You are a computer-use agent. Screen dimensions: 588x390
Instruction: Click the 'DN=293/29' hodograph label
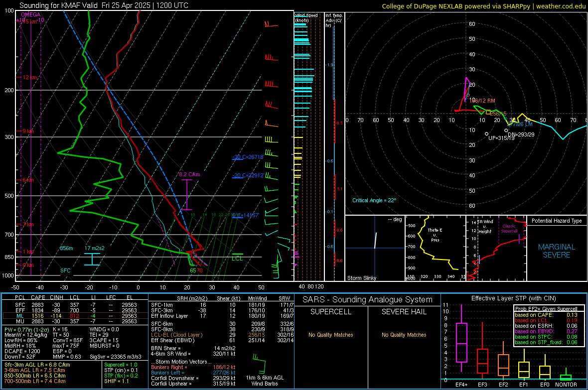point(521,134)
